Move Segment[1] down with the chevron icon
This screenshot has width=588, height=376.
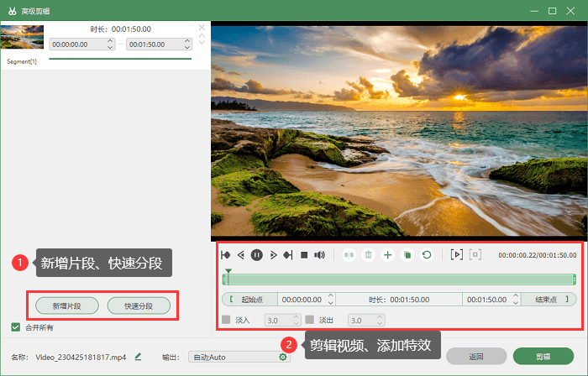(x=202, y=42)
